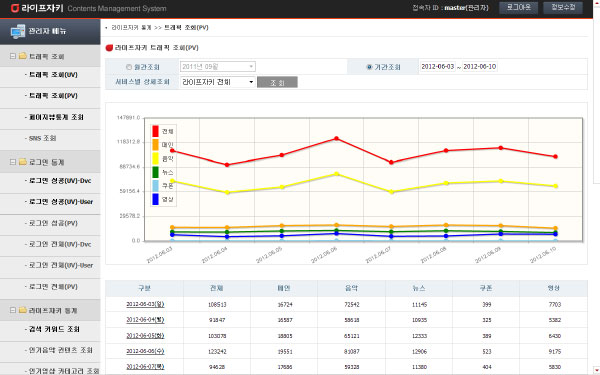Click the 관리자 메뉴 computer icon
Viewport: 600px width, 375px height.
click(18, 31)
